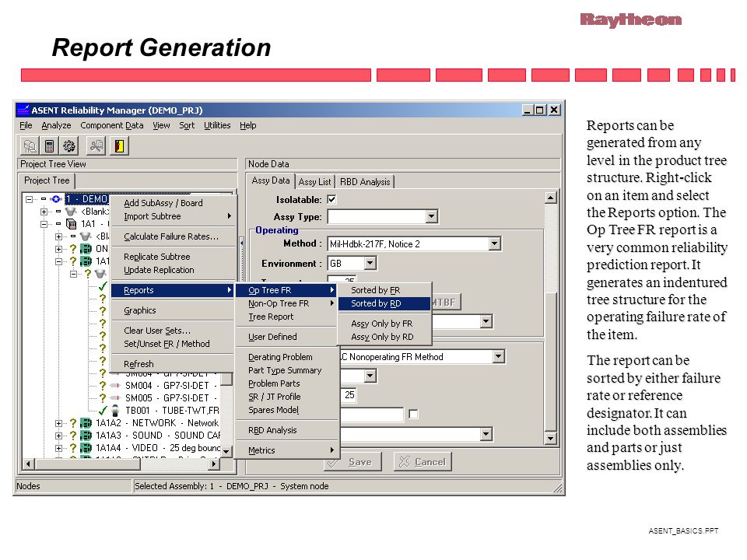
Task: Click the question mark status beside 1A1A2
Action: (73, 423)
